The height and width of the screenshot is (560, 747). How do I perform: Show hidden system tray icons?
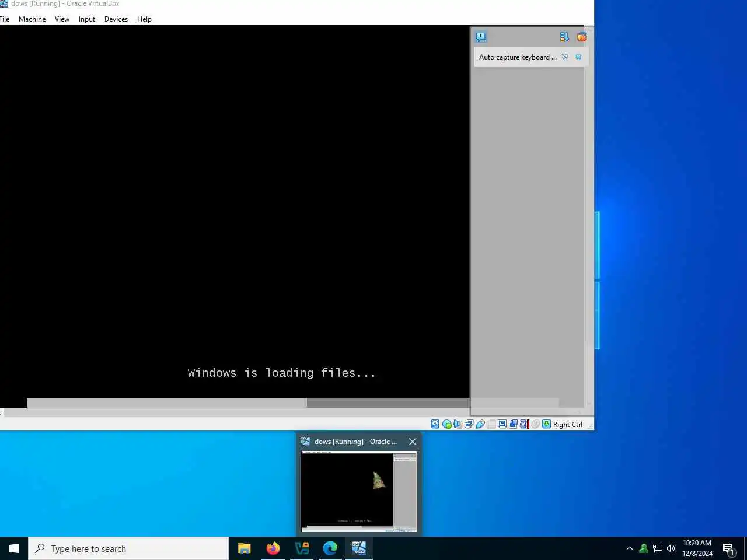pos(630,548)
